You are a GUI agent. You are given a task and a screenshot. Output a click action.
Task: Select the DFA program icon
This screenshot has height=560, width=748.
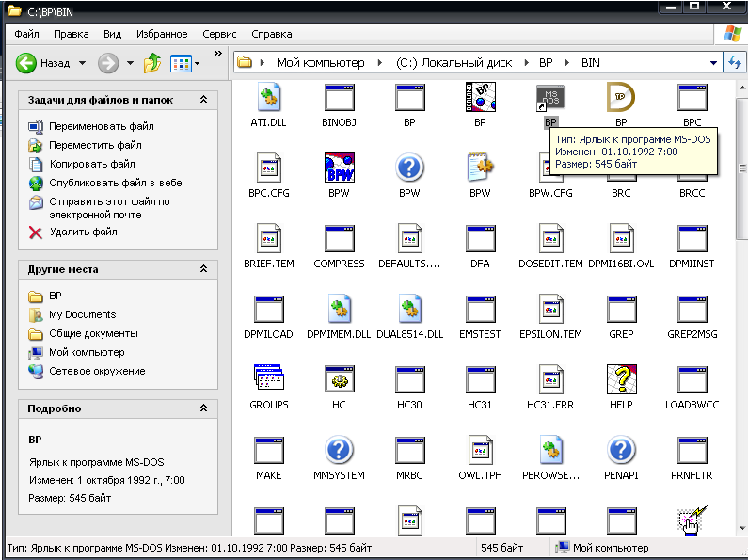[481, 238]
